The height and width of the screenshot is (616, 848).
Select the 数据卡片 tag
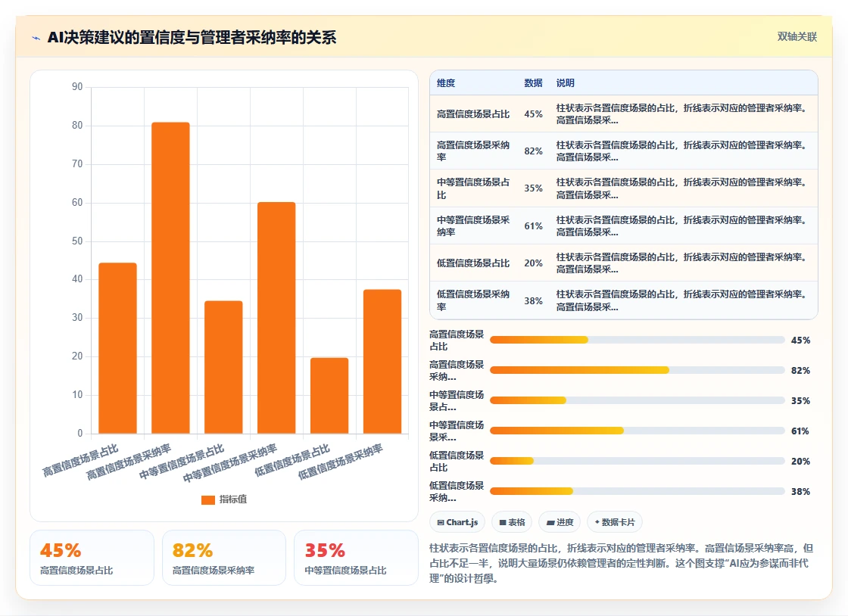point(614,522)
